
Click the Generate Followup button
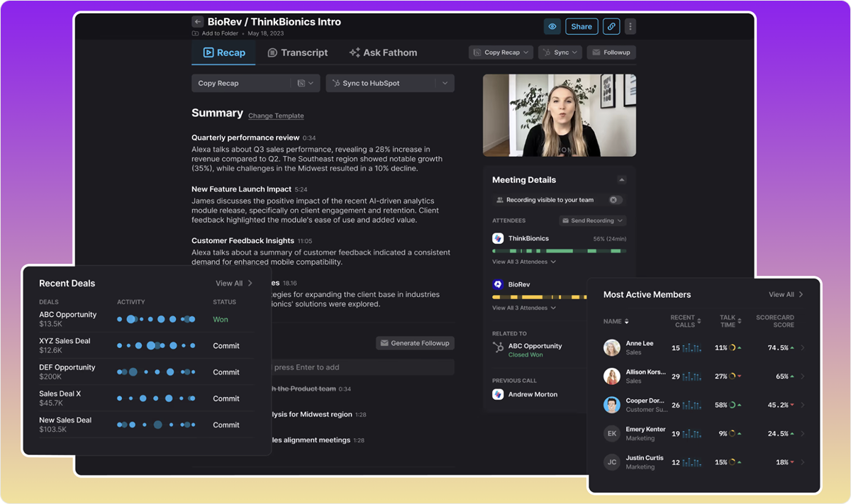click(x=415, y=343)
